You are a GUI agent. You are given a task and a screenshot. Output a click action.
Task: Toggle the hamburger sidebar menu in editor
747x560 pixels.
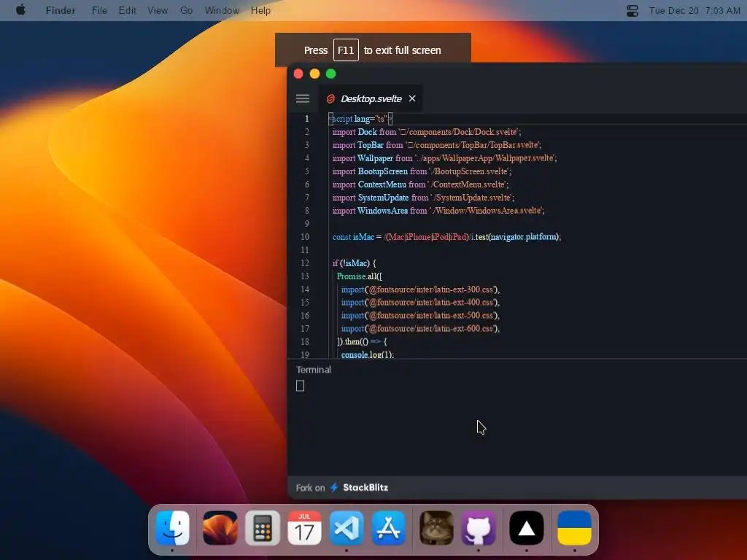click(x=303, y=98)
